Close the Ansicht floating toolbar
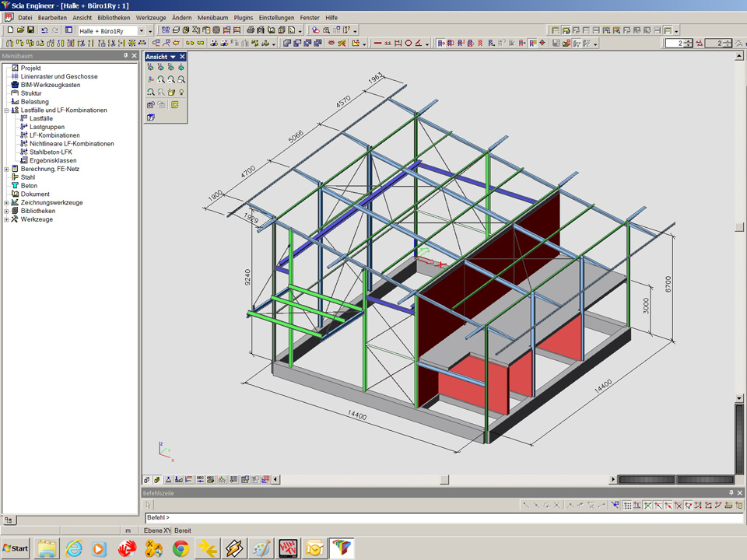 (183, 57)
